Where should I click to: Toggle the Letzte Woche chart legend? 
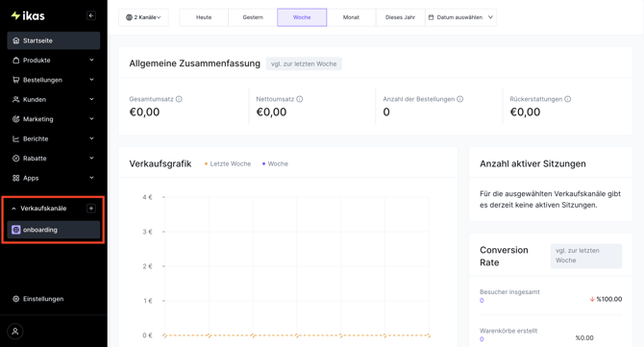coord(228,163)
